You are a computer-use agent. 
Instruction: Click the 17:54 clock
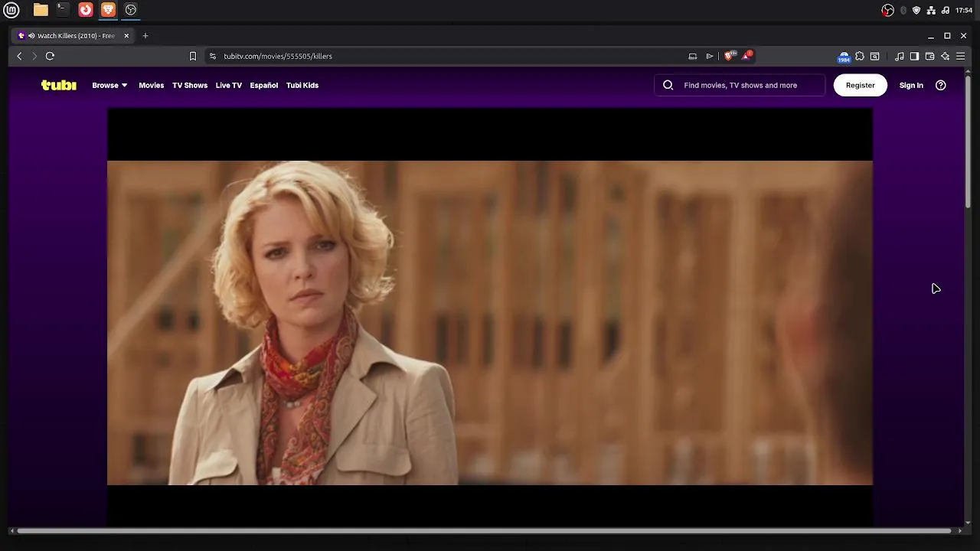click(964, 10)
